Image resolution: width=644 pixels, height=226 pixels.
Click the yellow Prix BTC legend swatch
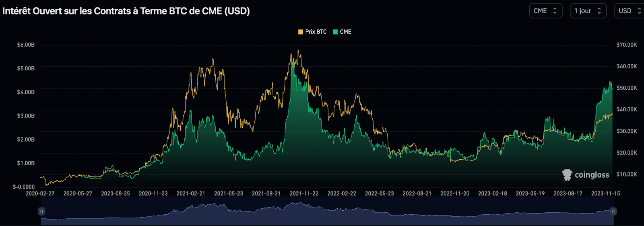tap(300, 32)
